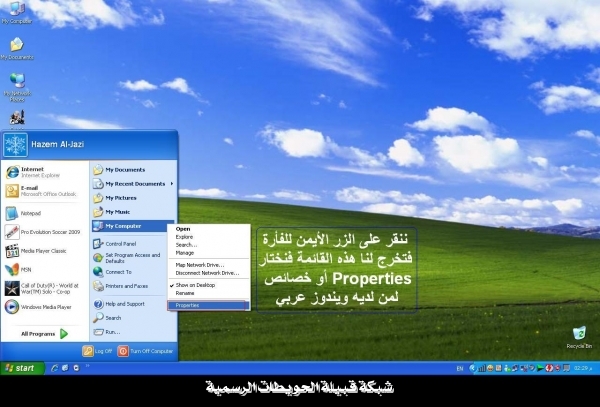Open E-mail Microsoft Office Outlook
The width and height of the screenshot is (600, 407).
(41, 191)
